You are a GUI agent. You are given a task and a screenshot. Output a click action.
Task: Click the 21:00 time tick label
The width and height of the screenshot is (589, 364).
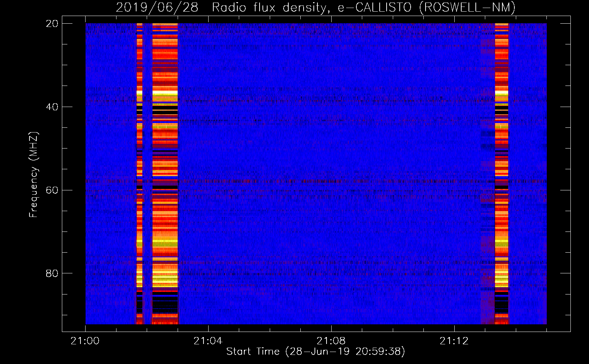coord(85,341)
